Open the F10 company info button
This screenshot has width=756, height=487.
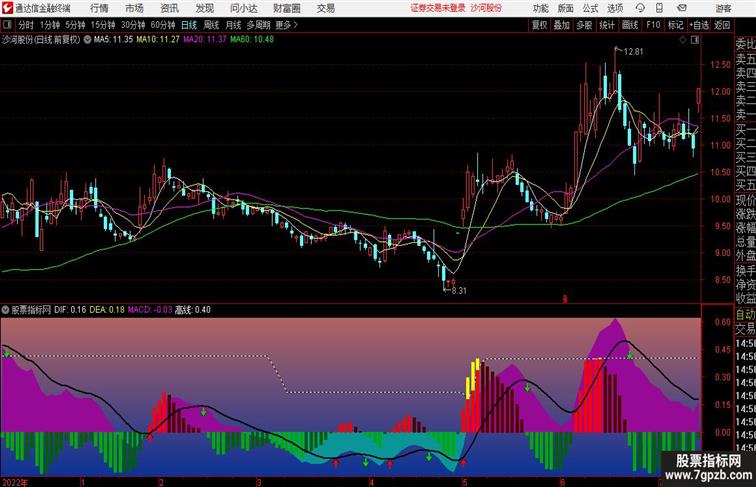pyautogui.click(x=653, y=25)
